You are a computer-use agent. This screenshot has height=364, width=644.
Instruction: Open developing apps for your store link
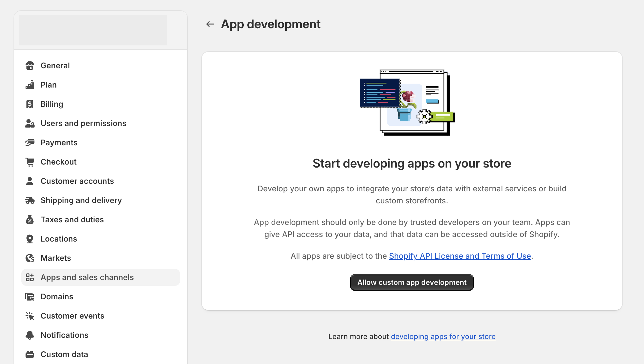pyautogui.click(x=443, y=337)
